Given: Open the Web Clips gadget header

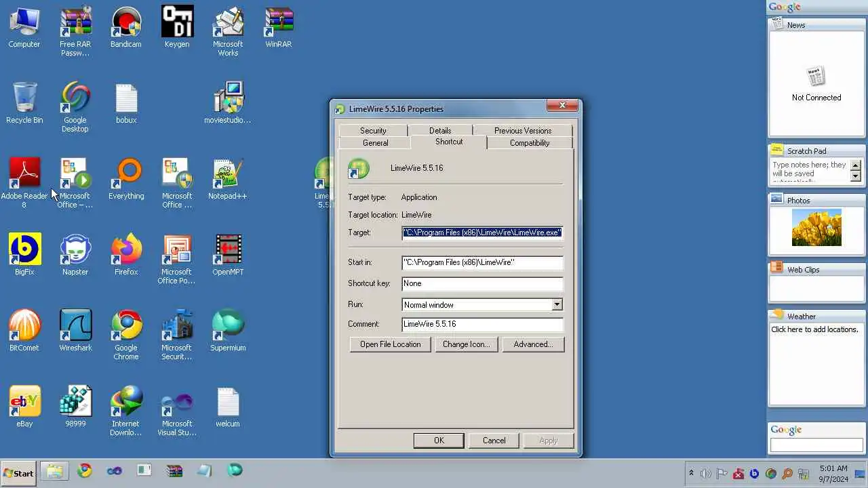Looking at the screenshot, I should (x=816, y=269).
